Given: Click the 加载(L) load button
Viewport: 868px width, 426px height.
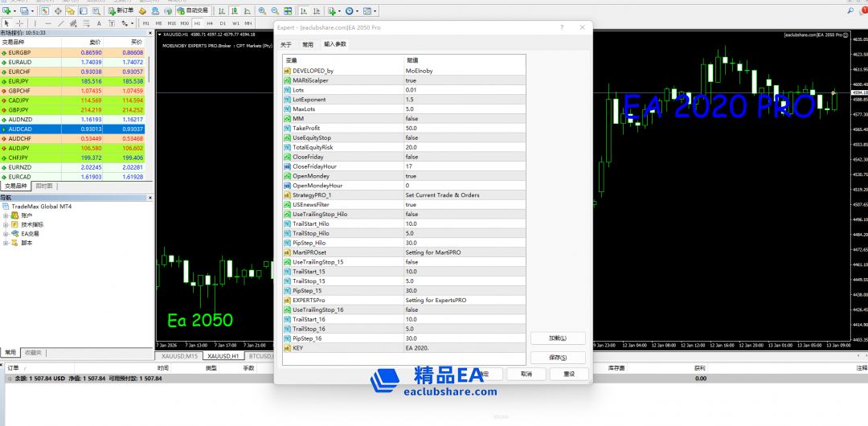Looking at the screenshot, I should [x=558, y=338].
